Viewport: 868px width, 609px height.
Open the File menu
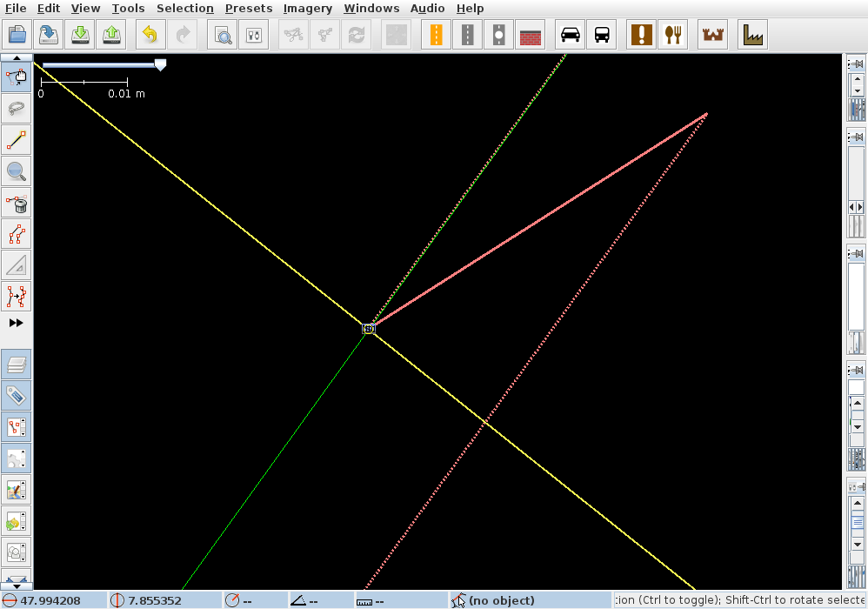point(16,9)
